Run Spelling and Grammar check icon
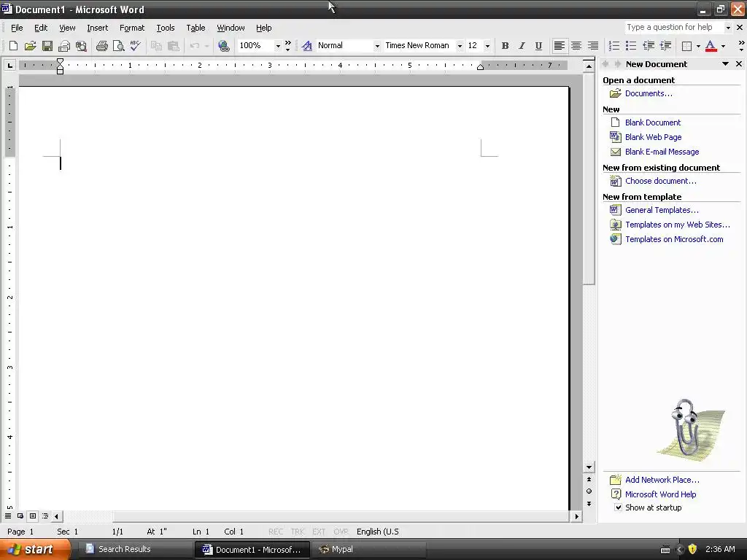The height and width of the screenshot is (560, 747). coord(135,46)
